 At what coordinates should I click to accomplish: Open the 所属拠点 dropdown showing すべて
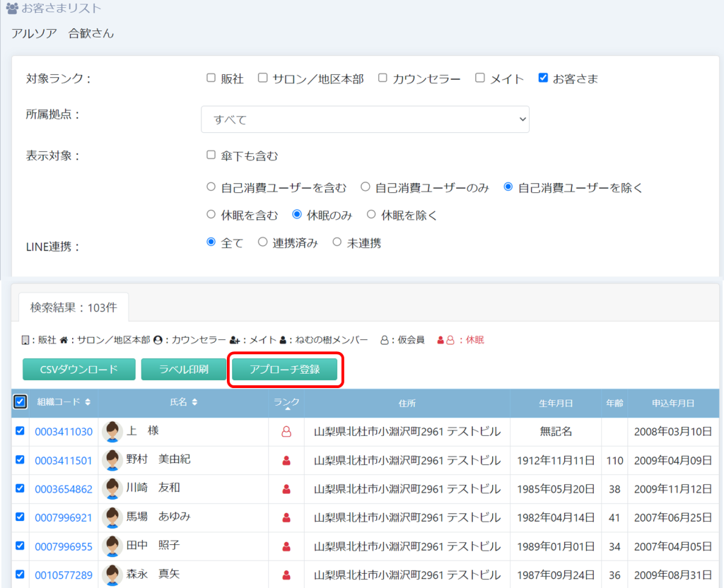365,119
